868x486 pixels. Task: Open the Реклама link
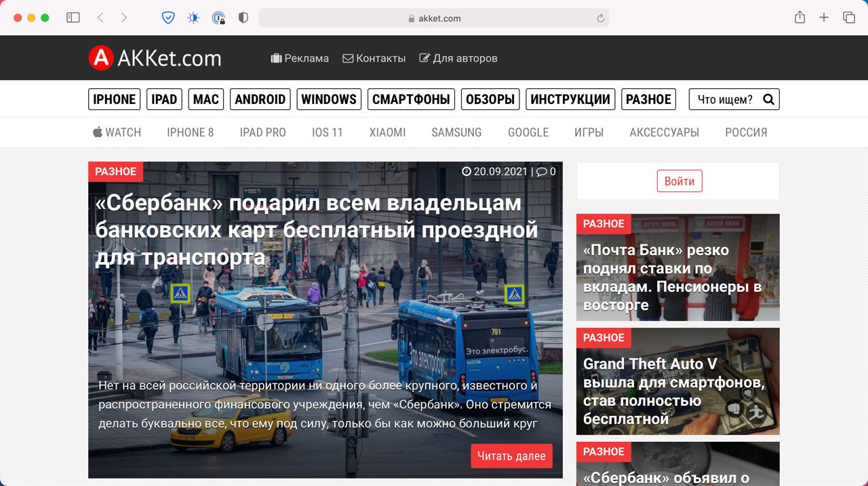300,58
